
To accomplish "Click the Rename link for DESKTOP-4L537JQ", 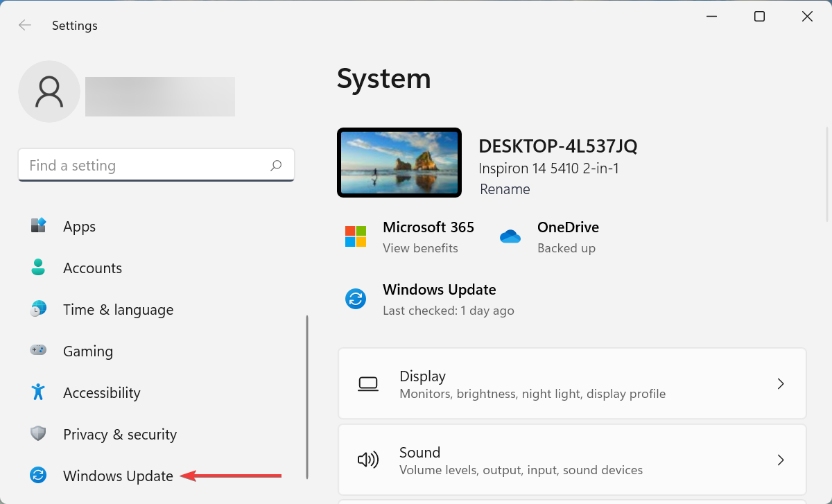I will pos(505,189).
